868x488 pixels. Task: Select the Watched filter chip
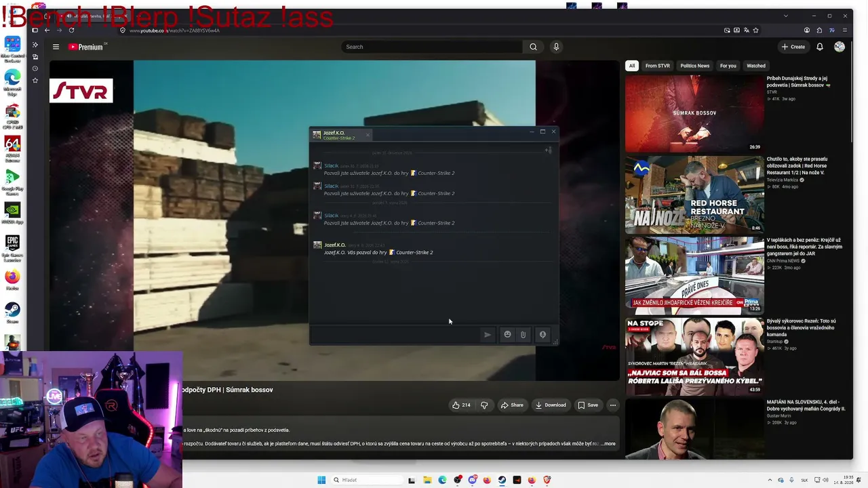pyautogui.click(x=755, y=66)
